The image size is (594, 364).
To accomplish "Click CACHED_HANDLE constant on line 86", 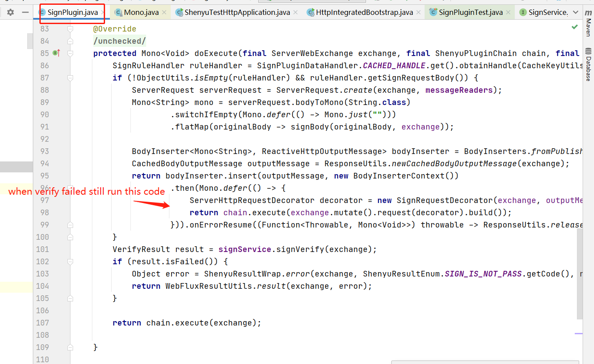I will [x=394, y=66].
